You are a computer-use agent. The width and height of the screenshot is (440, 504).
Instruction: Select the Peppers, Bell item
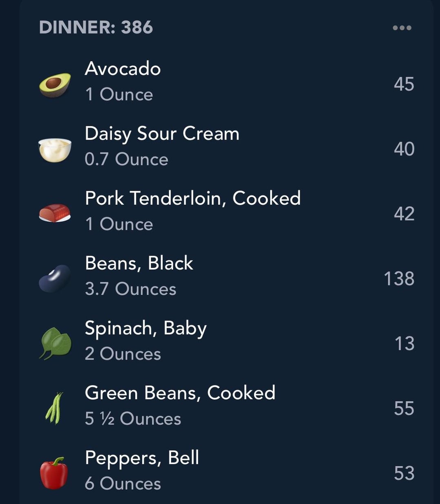pyautogui.click(x=142, y=458)
